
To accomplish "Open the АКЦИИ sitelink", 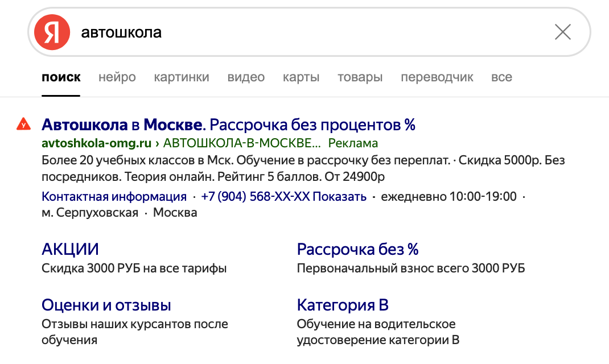I will tap(70, 249).
